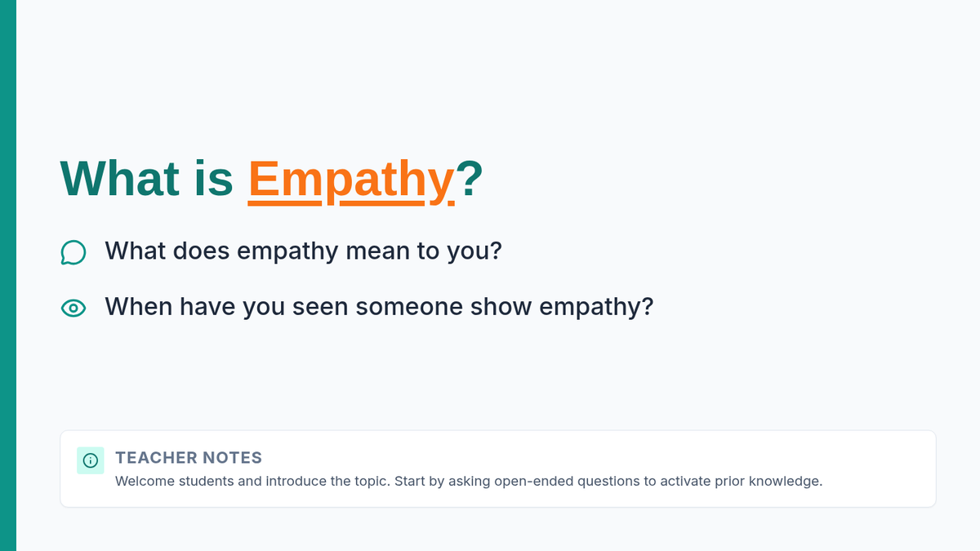The image size is (980, 551).
Task: Click the TEACHER NOTES heading
Action: [x=189, y=458]
